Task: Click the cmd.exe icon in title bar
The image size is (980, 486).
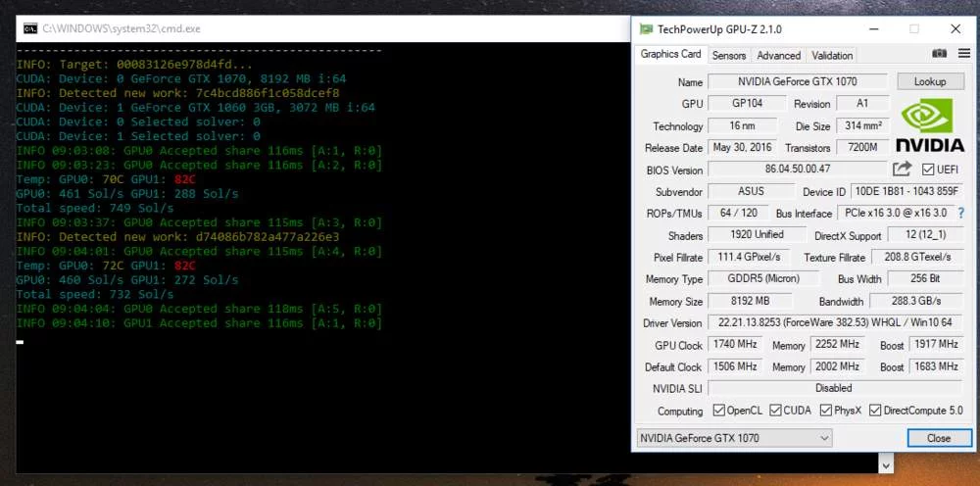Action: tap(30, 28)
